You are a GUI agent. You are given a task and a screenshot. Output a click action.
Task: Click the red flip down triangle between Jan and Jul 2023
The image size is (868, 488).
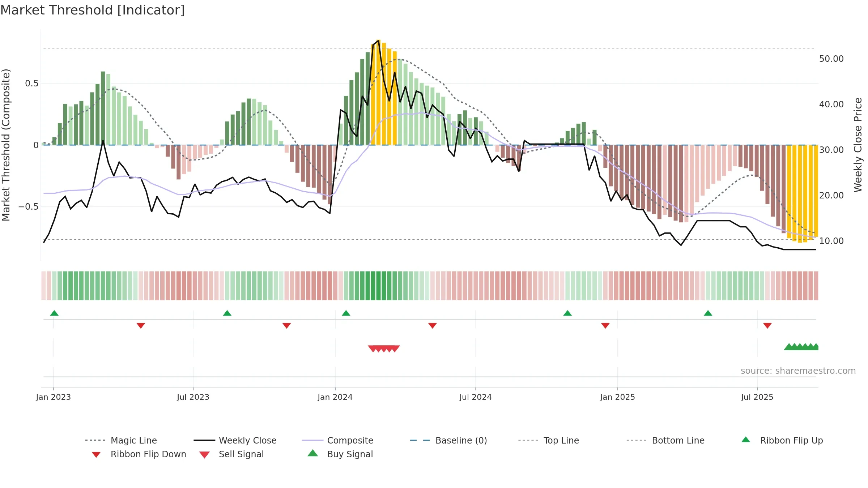pyautogui.click(x=141, y=326)
